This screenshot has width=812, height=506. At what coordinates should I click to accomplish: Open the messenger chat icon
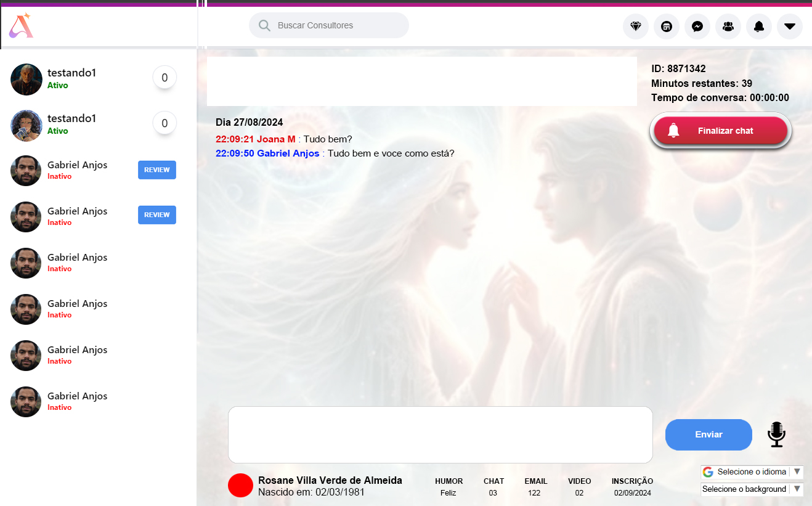tap(697, 27)
